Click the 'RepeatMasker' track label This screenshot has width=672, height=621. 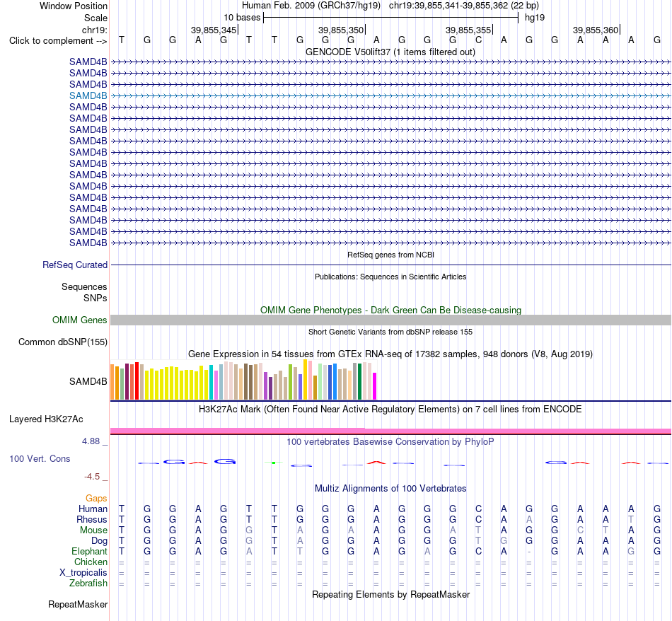78,604
